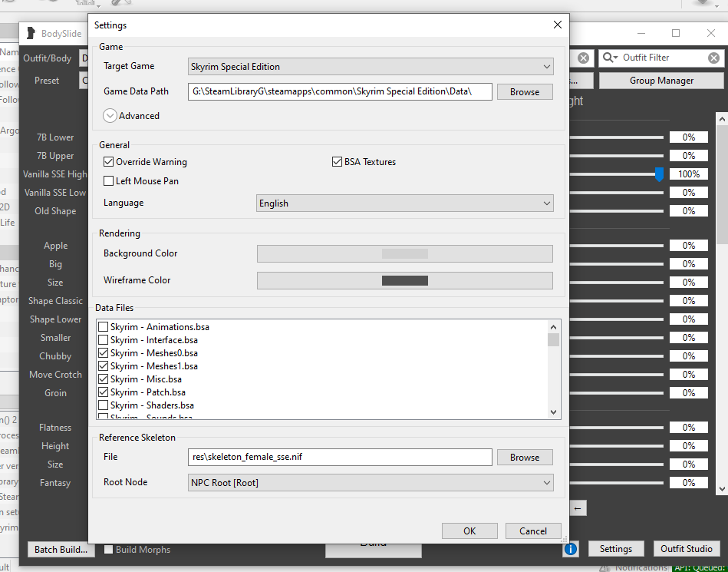The width and height of the screenshot is (728, 572).
Task: Toggle Build Morphs checkbox in BodySlide
Action: pos(109,550)
